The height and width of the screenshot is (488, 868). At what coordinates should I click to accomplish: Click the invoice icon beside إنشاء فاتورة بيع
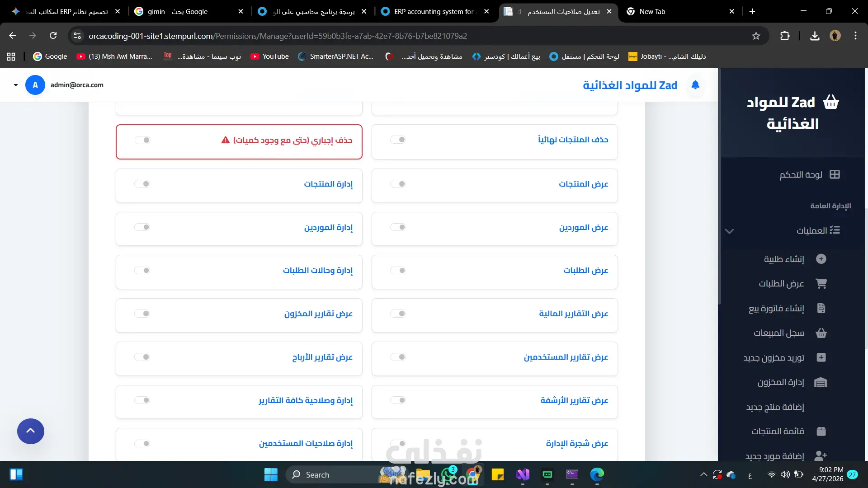coord(821,308)
